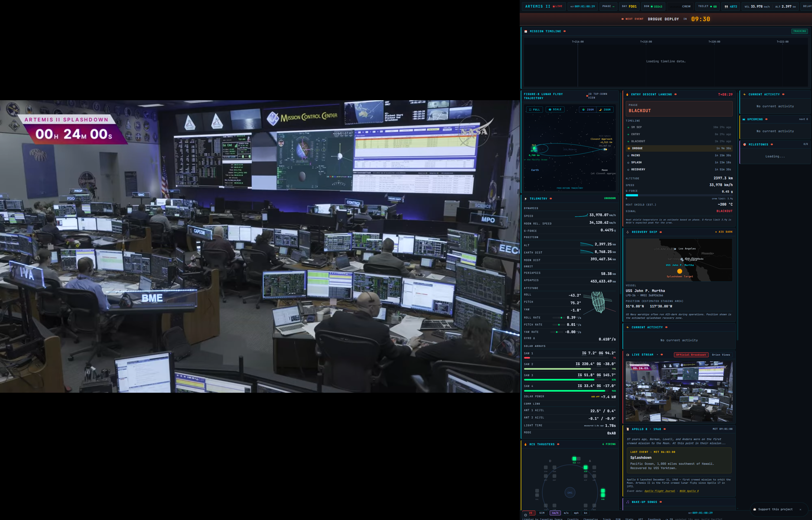The width and height of the screenshot is (812, 520).
Task: Collapse Telemetry panel via its red circle icon
Action: (551, 199)
